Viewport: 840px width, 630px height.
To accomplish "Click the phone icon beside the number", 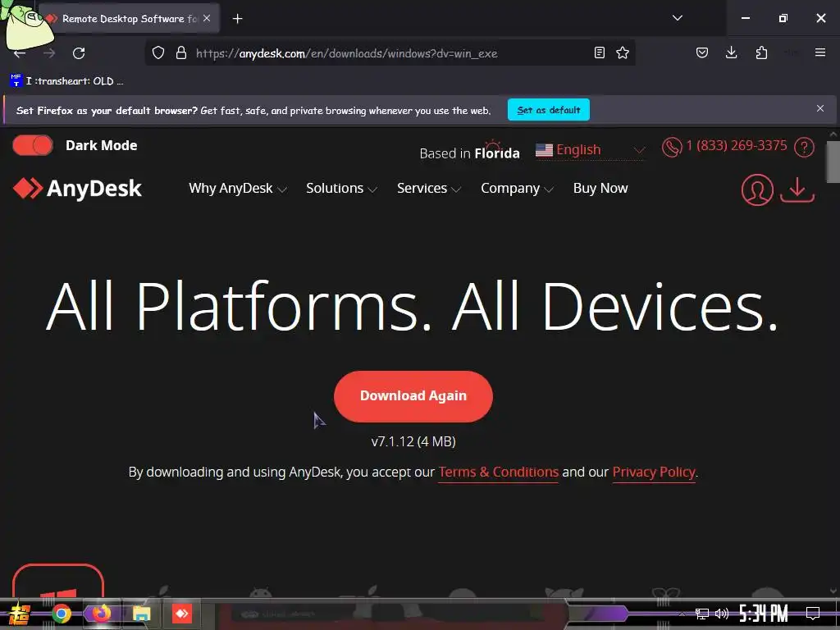I will 672,147.
